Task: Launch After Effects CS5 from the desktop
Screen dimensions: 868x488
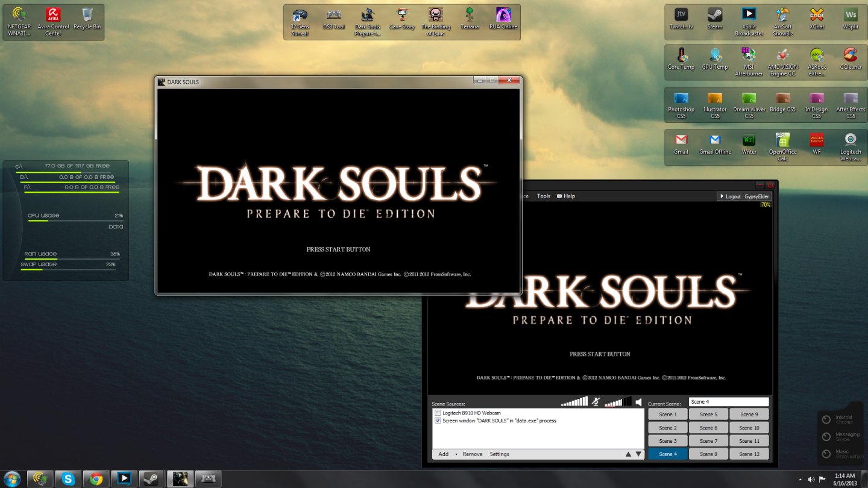Action: (851, 105)
